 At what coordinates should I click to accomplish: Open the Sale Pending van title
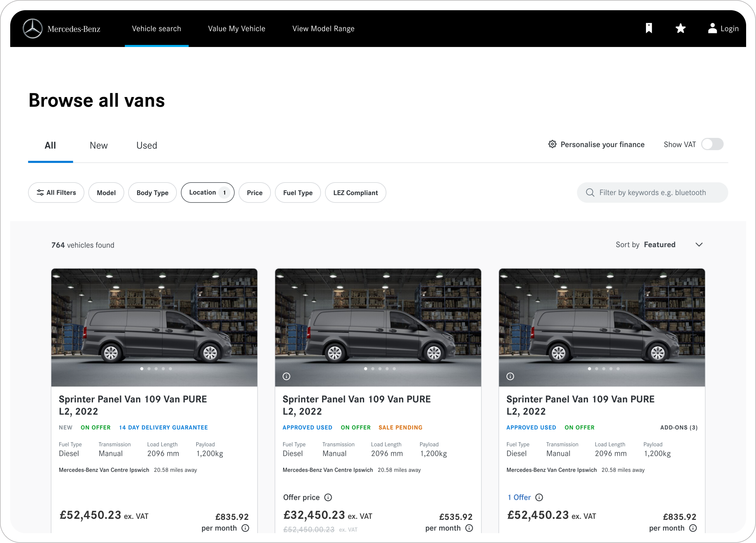pos(357,405)
